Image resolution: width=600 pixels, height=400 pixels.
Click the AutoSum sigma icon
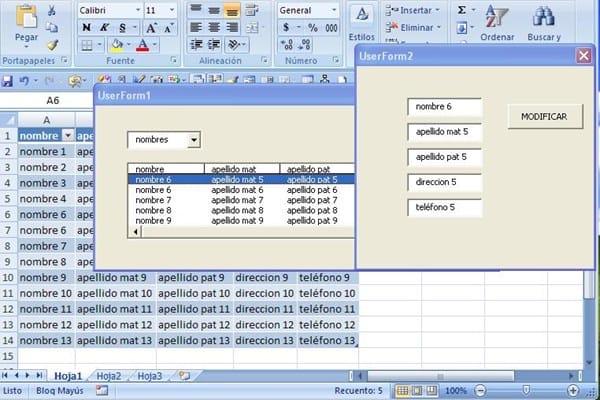click(461, 10)
